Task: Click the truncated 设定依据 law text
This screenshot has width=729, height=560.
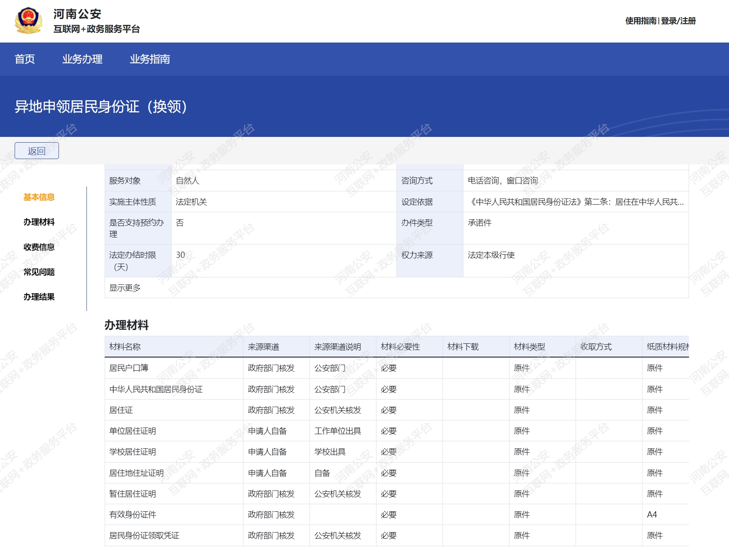Action: (x=576, y=202)
